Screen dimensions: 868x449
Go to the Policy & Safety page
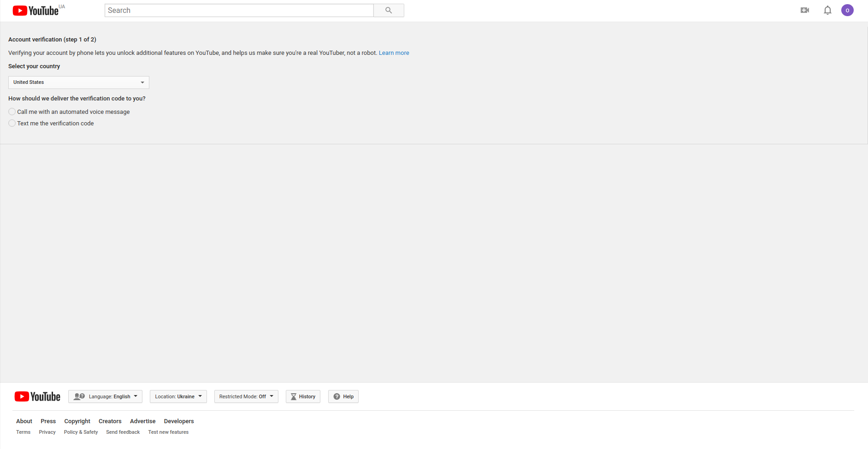[81, 432]
